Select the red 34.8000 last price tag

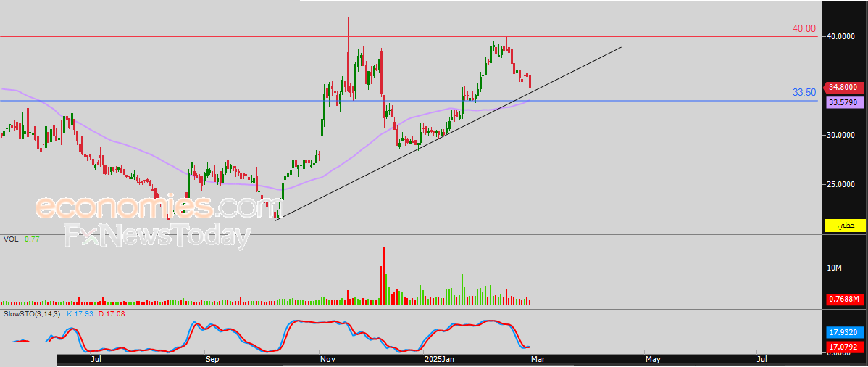pos(843,87)
